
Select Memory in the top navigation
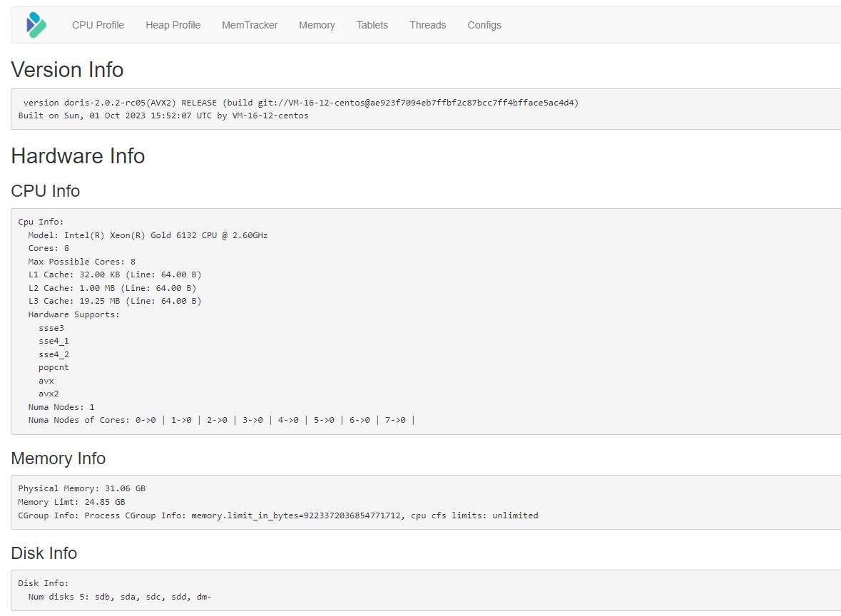pos(317,25)
